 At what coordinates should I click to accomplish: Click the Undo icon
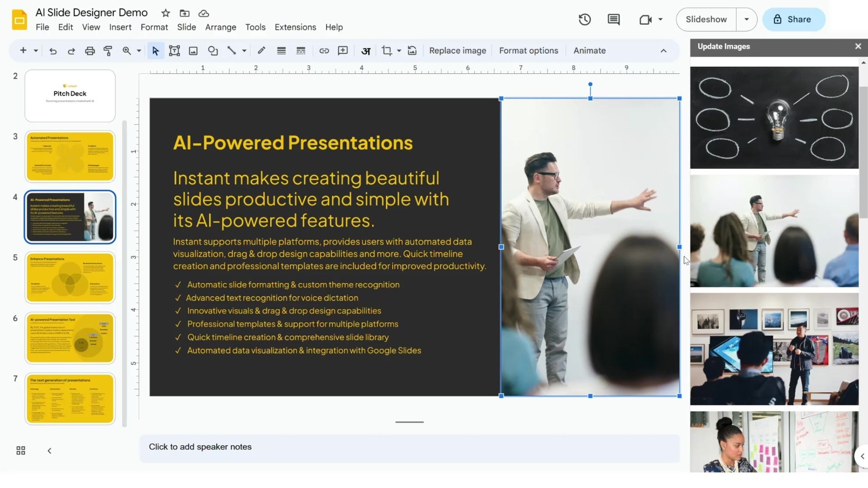click(53, 50)
